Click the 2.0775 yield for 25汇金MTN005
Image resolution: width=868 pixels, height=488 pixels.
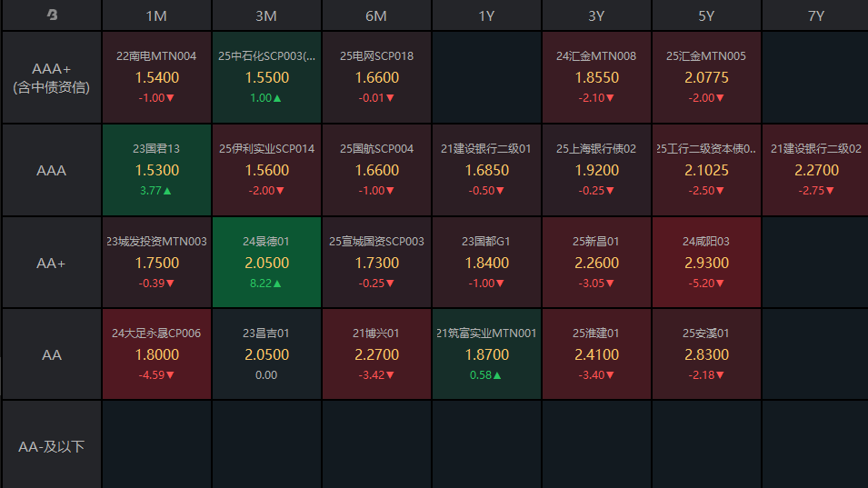tap(706, 78)
